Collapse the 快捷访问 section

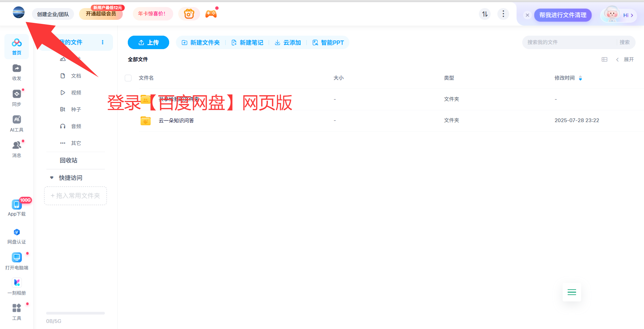(x=52, y=178)
